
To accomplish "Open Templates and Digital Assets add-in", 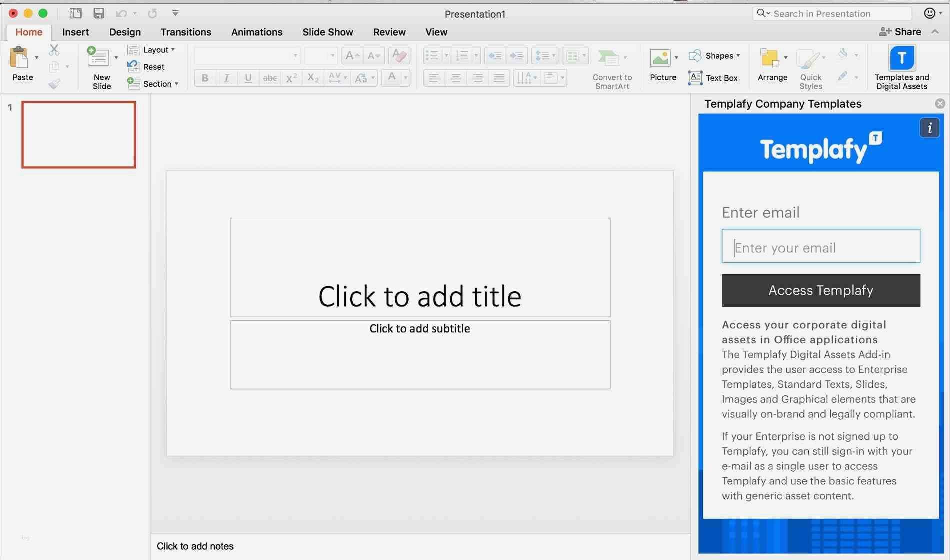I will point(901,58).
